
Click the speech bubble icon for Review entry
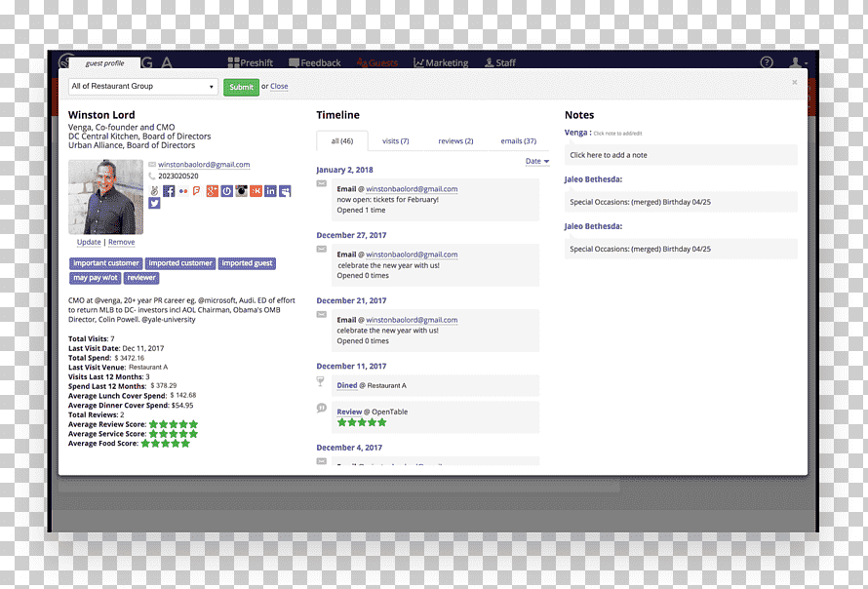point(321,408)
